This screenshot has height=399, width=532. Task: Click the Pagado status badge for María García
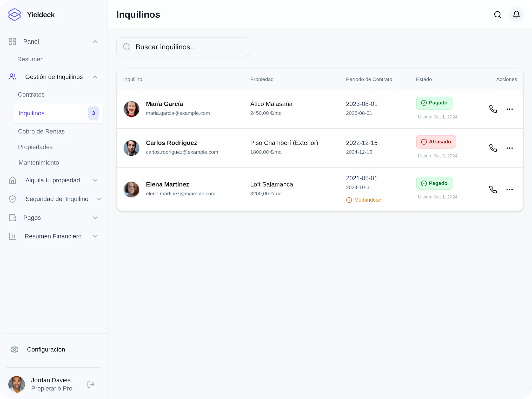click(x=434, y=103)
